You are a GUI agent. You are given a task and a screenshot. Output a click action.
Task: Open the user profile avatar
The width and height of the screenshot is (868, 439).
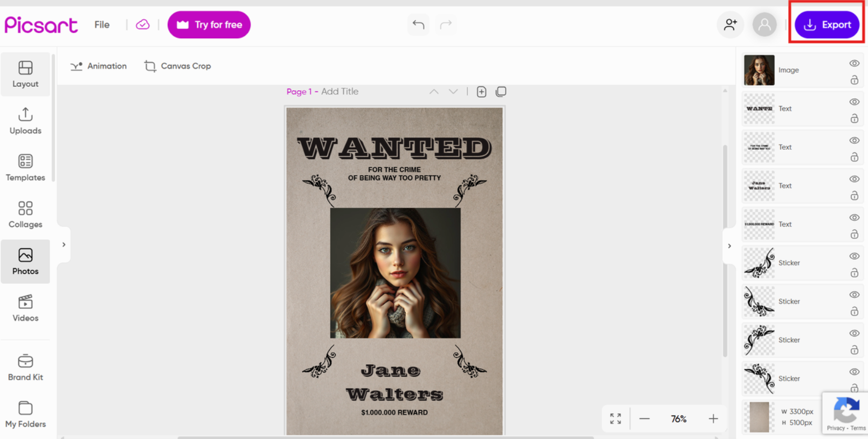click(764, 25)
